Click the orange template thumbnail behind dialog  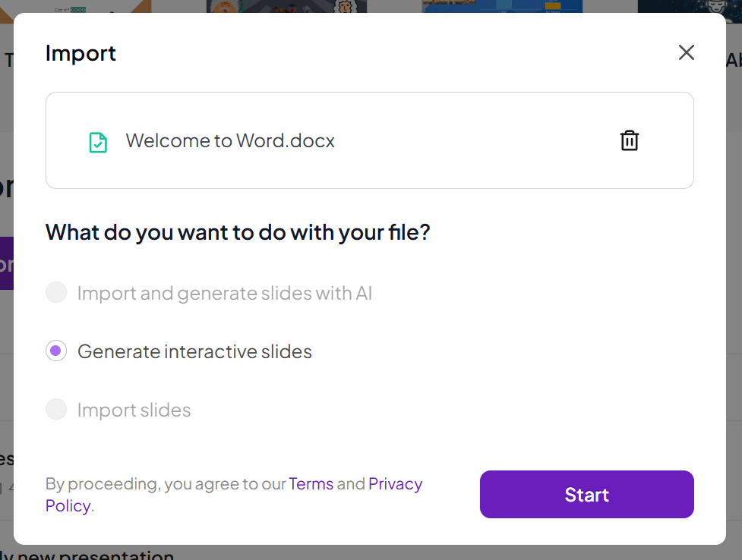tap(76, 6)
